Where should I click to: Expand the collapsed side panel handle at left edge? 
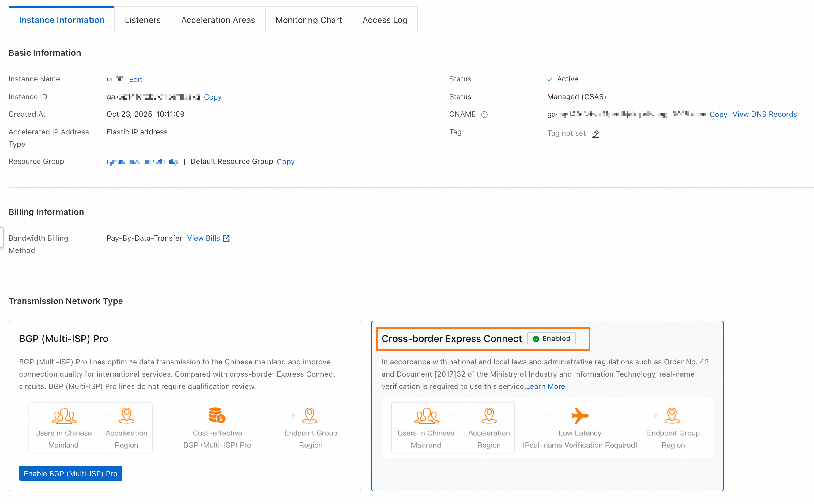point(1,238)
